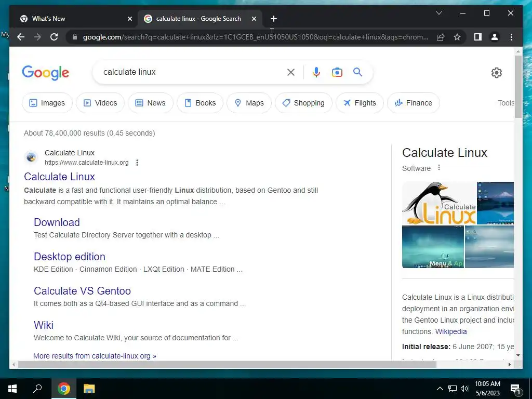Open the Chrome profile avatar icon

[495, 37]
